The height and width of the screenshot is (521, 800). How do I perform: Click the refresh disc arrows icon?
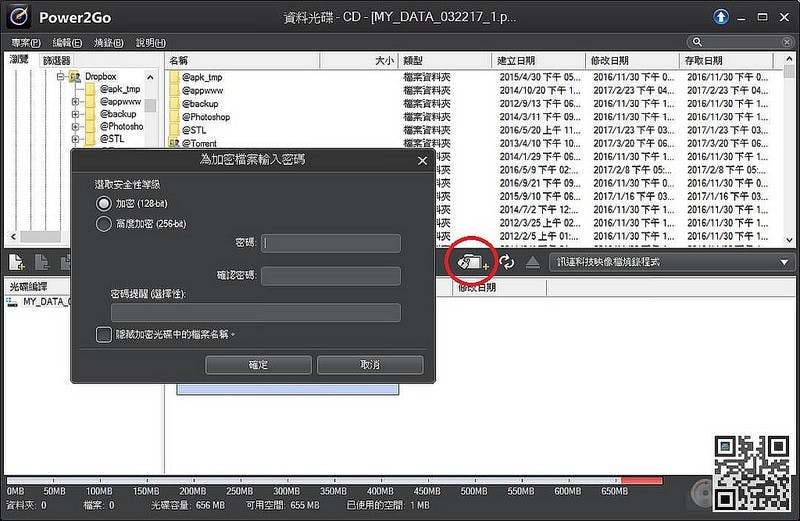507,262
